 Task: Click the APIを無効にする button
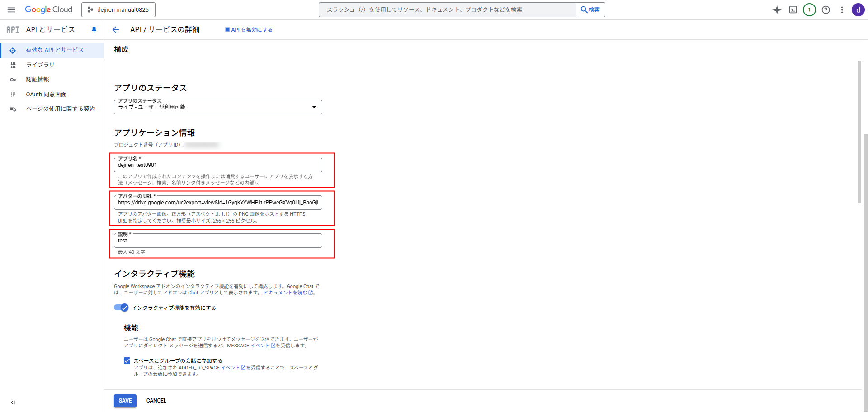click(249, 30)
